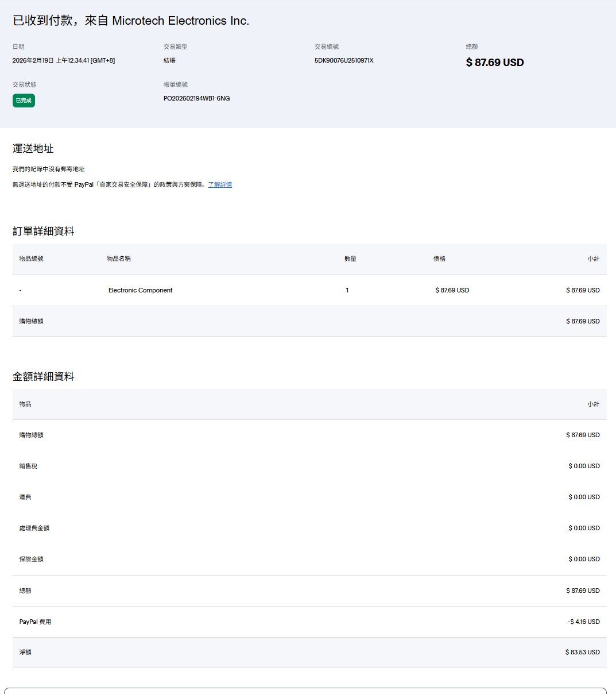This screenshot has height=694, width=616.
Task: Click the PayPal 費用 row label
Action: coord(35,622)
